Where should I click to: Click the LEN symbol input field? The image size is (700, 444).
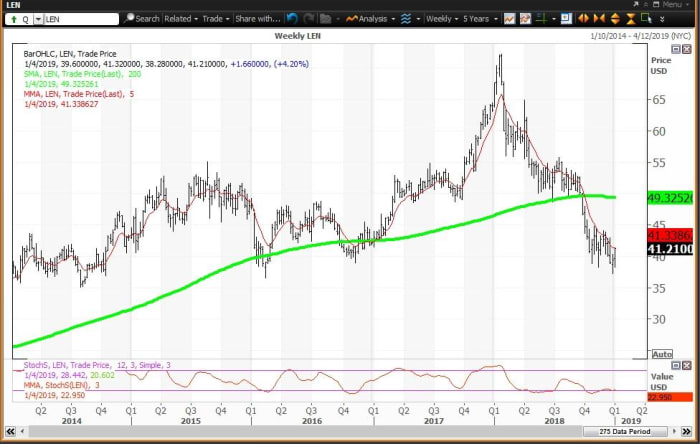80,18
